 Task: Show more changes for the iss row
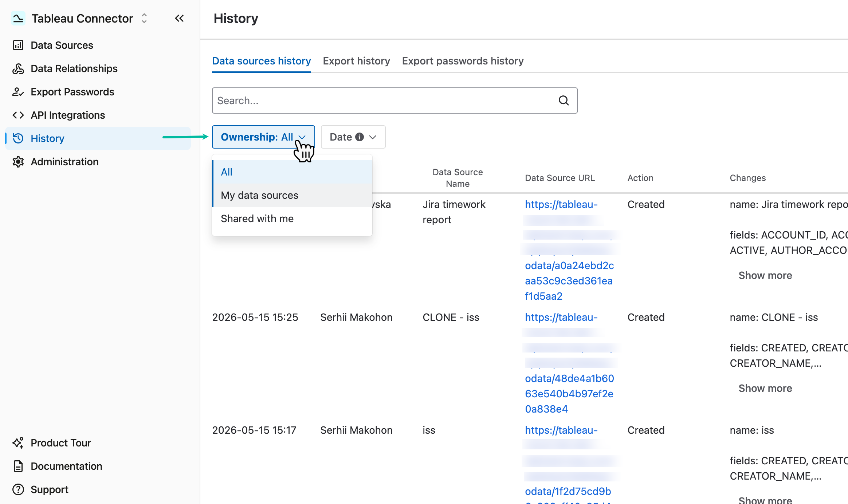point(765,500)
